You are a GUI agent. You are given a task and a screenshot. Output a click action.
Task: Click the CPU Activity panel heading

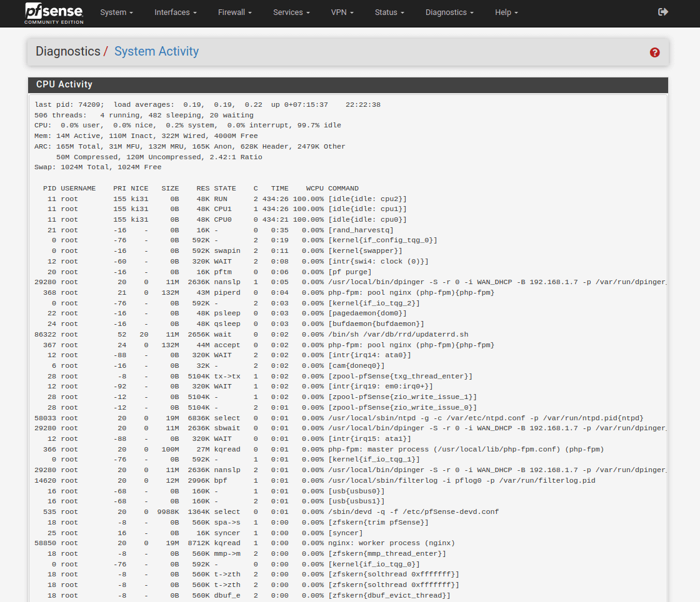pos(64,84)
